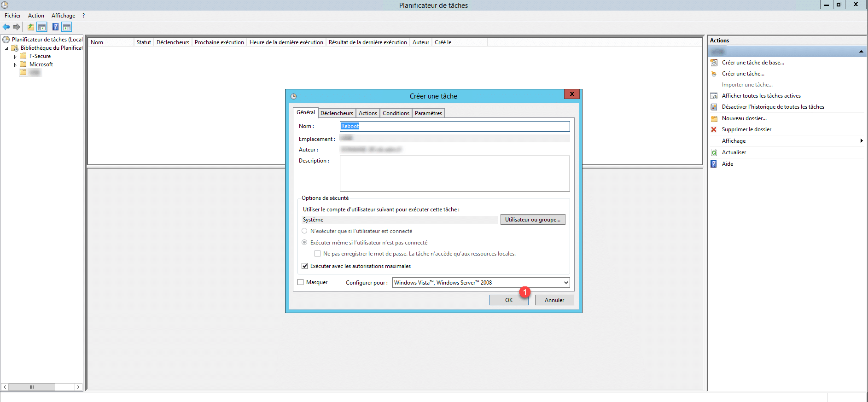Click the blue help question mark icon

click(55, 27)
